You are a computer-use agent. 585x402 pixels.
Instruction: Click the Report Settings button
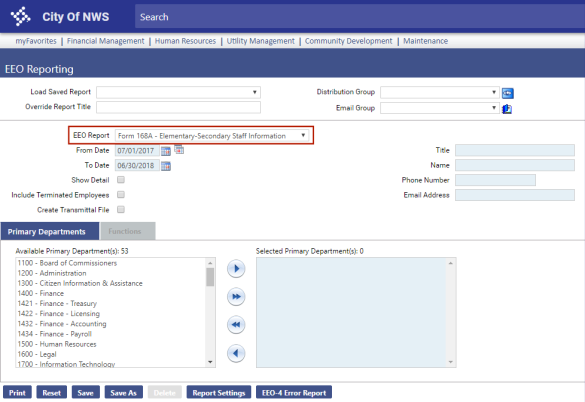pos(219,393)
